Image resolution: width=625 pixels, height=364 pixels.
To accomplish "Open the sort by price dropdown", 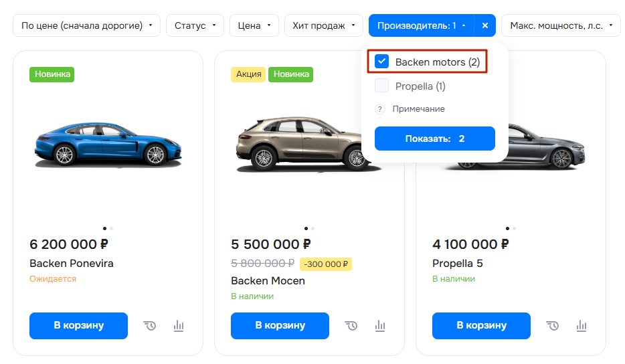I will [87, 25].
